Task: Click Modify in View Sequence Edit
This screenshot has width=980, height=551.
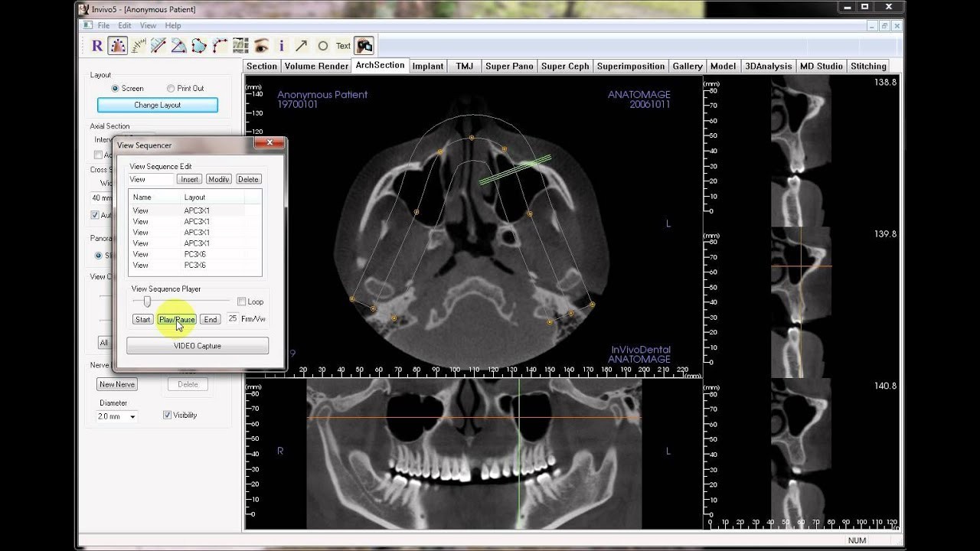Action: 218,179
